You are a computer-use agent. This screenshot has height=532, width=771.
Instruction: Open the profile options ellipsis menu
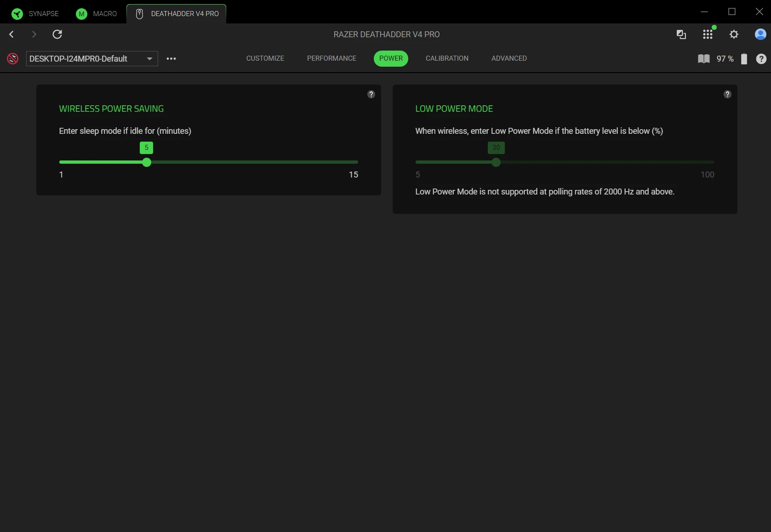point(171,59)
